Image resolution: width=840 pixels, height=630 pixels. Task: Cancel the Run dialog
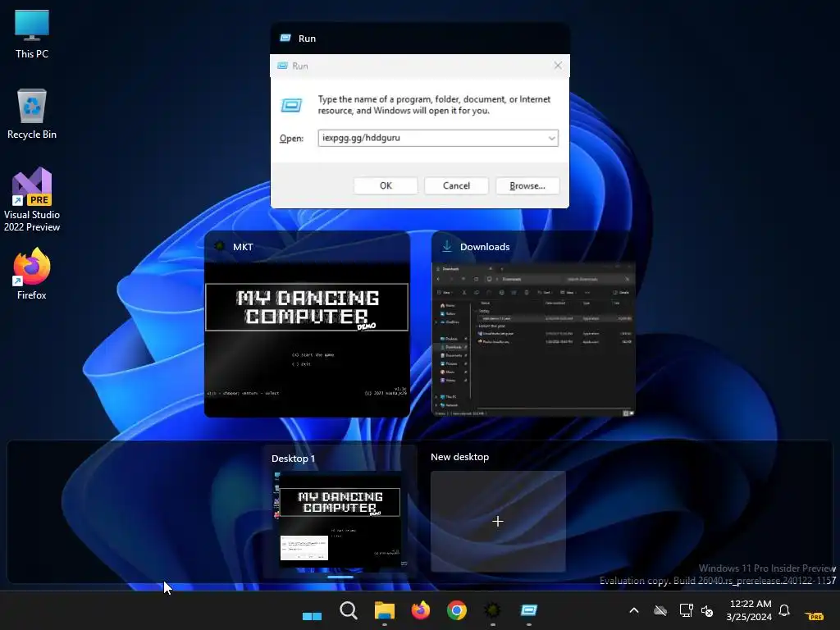pyautogui.click(x=456, y=185)
